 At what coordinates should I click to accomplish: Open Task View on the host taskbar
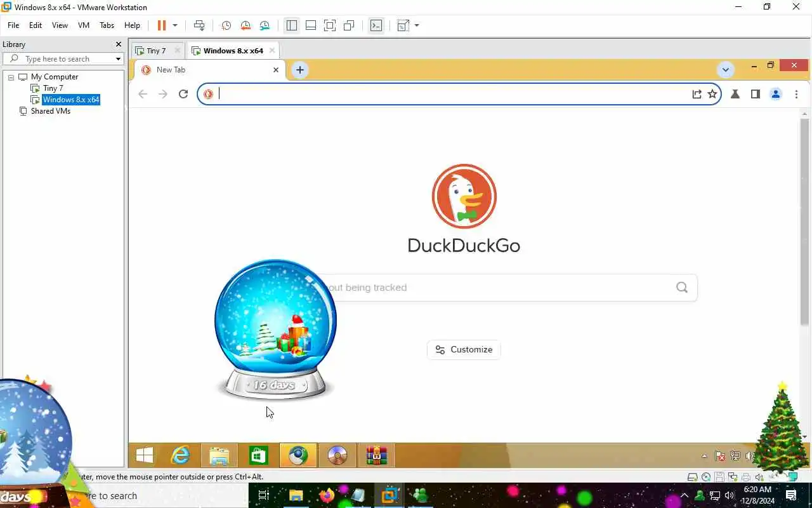click(x=264, y=495)
